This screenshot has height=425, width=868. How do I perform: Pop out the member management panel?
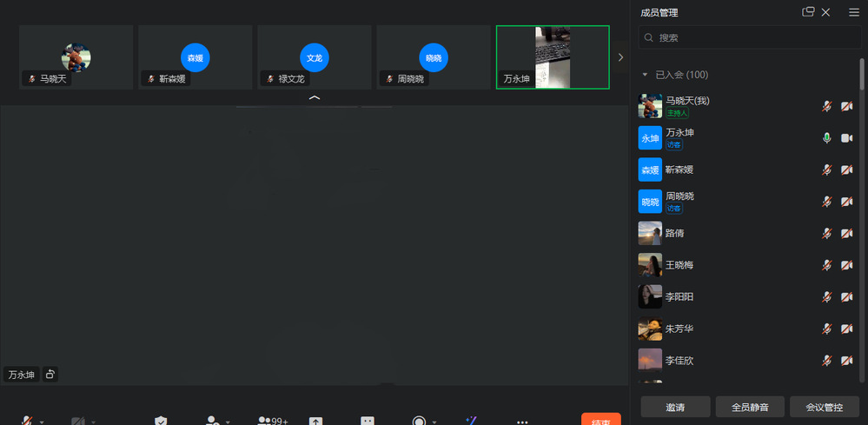808,12
